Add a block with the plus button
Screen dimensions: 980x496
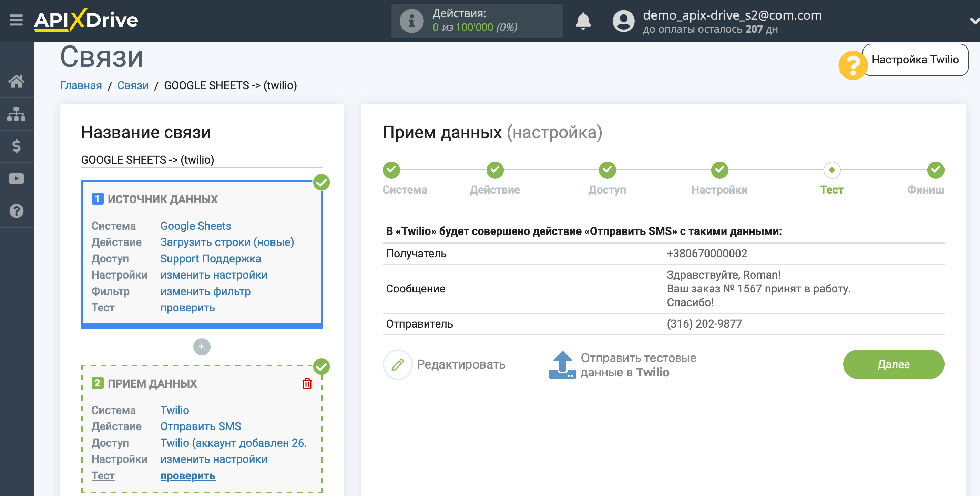point(202,347)
